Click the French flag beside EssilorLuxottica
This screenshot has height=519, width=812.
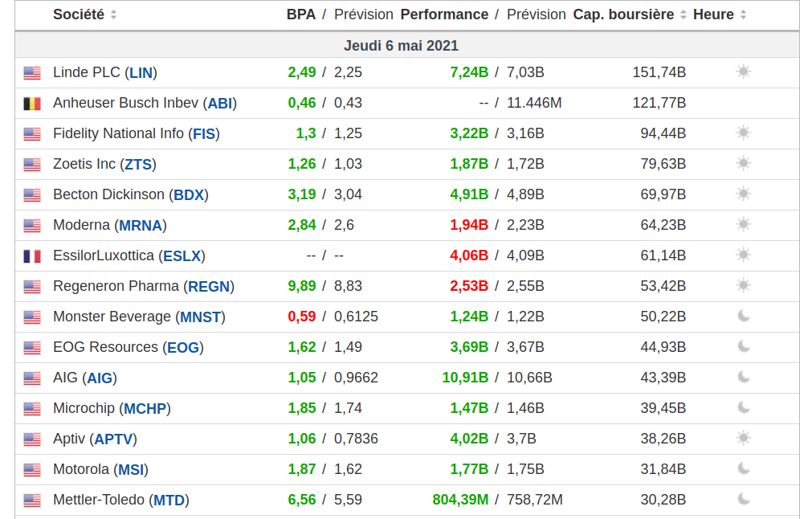pyautogui.click(x=32, y=256)
